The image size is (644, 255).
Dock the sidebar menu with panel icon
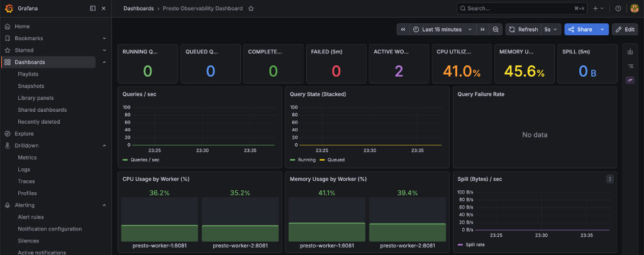click(93, 8)
